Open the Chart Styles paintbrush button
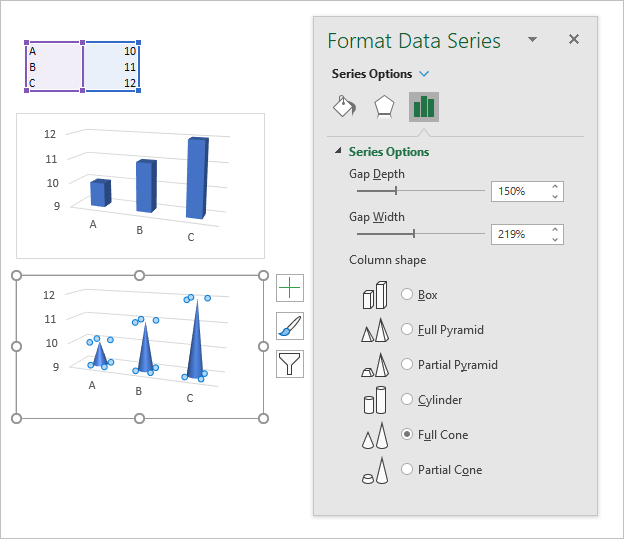 tap(290, 326)
